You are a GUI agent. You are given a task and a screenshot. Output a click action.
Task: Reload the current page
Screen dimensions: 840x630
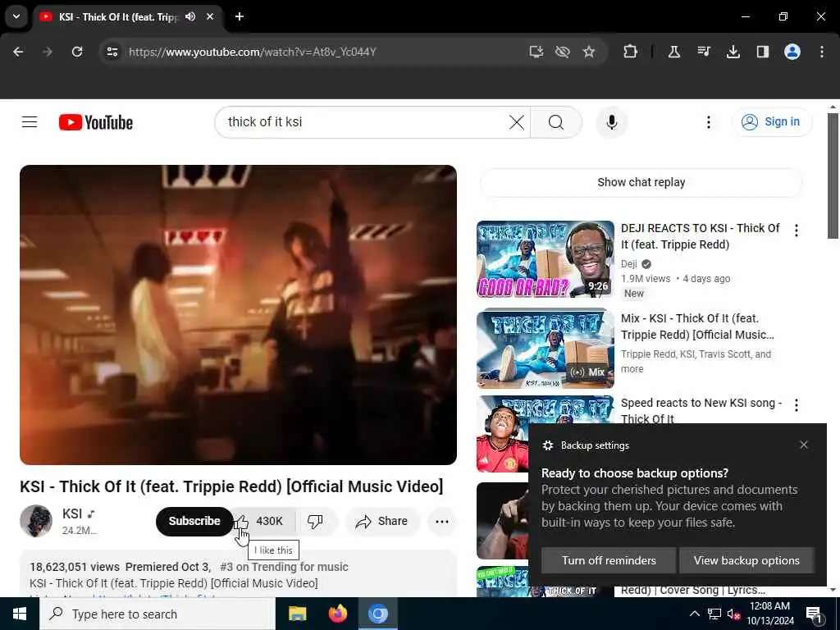coord(77,52)
